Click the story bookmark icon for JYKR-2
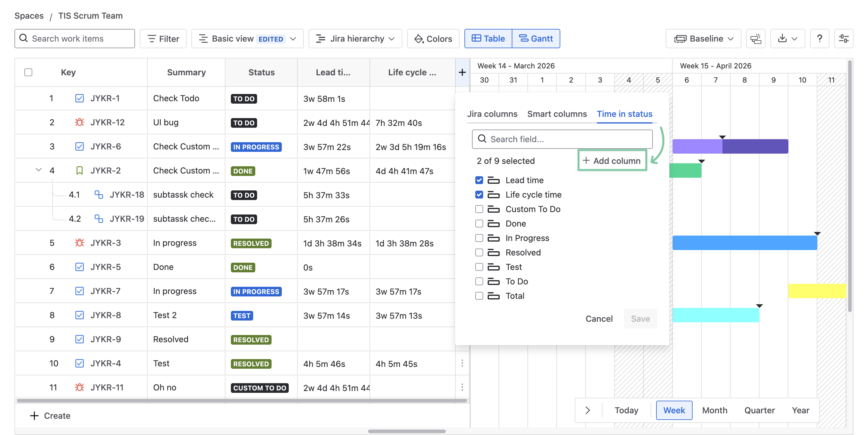868x435 pixels. [79, 171]
